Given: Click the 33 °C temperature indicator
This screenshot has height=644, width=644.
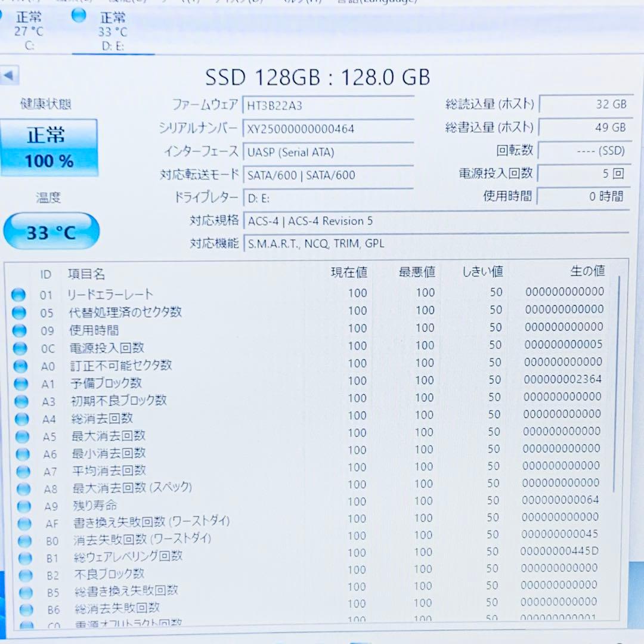Looking at the screenshot, I should 51,231.
